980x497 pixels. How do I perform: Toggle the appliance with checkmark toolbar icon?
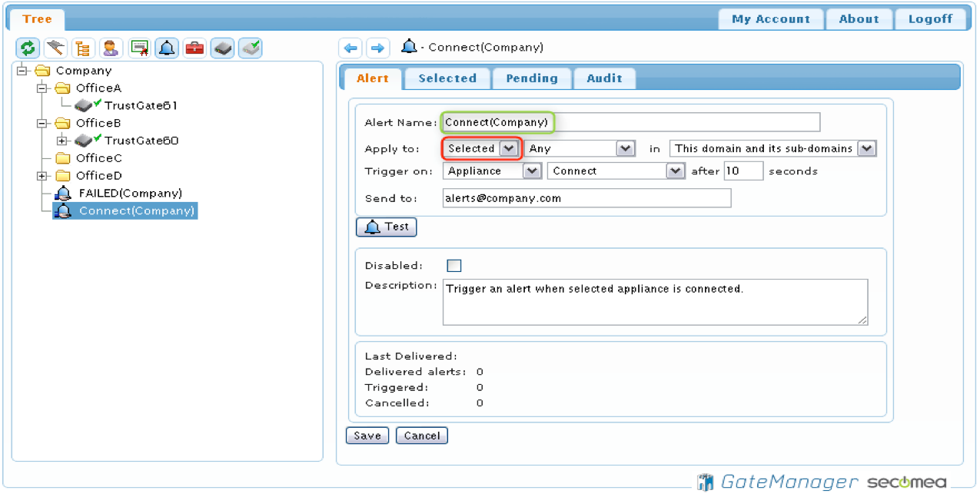pos(250,48)
